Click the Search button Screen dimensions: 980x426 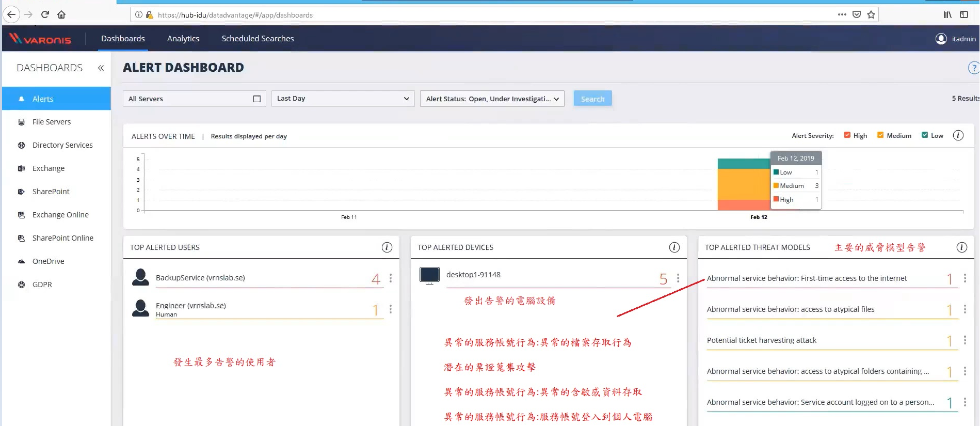coord(592,99)
